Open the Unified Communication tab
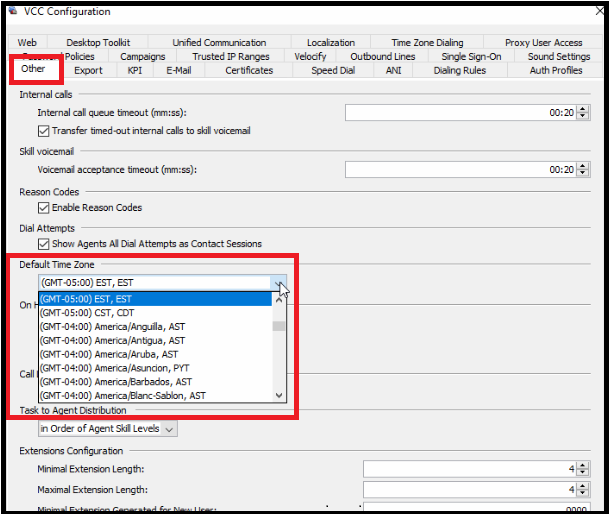The width and height of the screenshot is (610, 514). click(219, 42)
